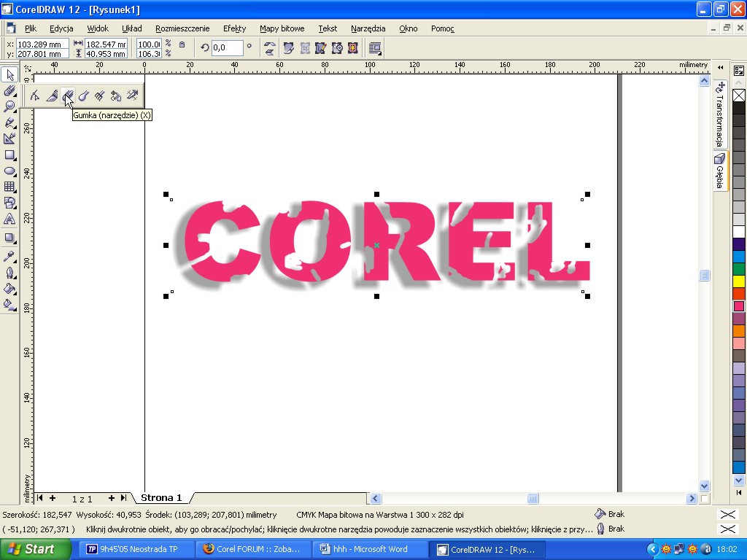Choose the Eyedropper tool
This screenshot has height=560, width=747.
tap(9, 256)
